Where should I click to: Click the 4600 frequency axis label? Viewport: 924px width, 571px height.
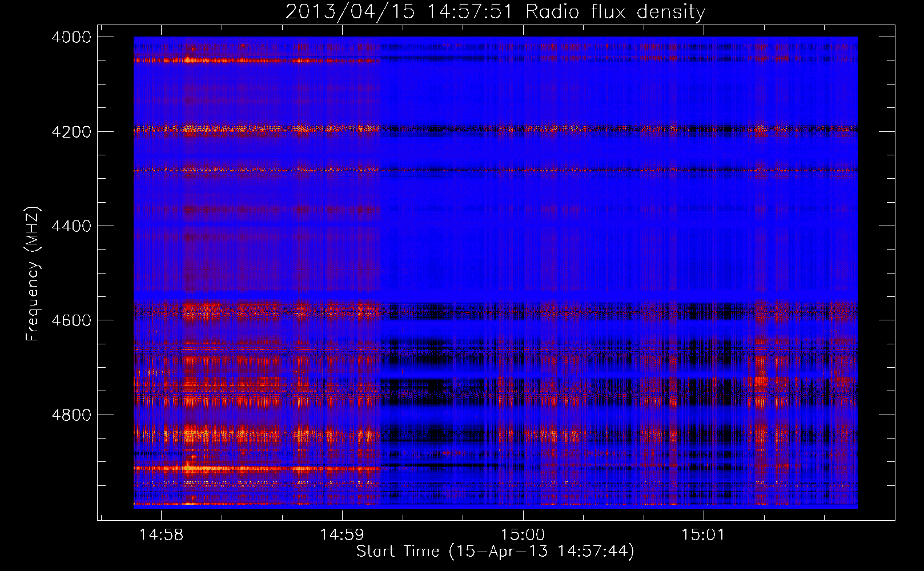tap(71, 320)
